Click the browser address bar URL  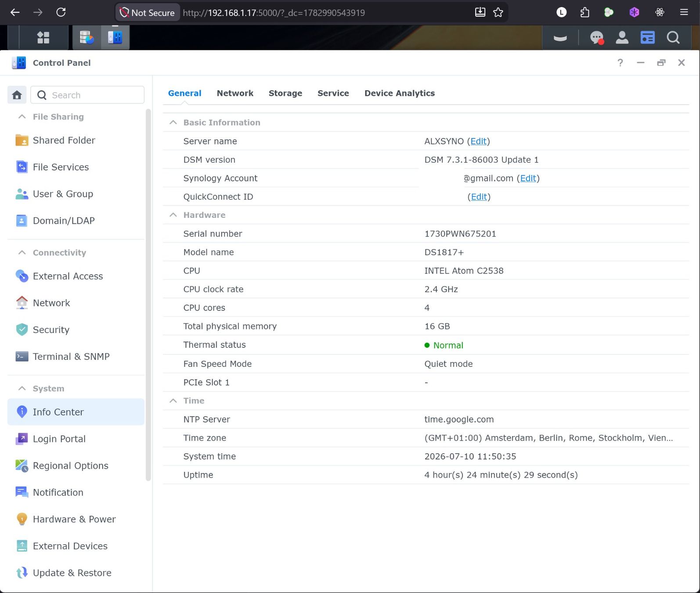(274, 13)
